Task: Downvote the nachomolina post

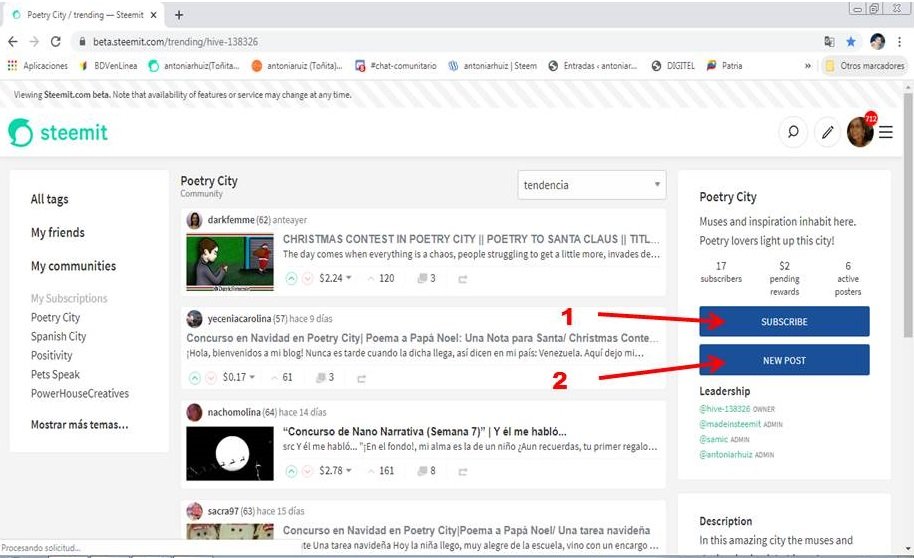Action: tap(308, 471)
